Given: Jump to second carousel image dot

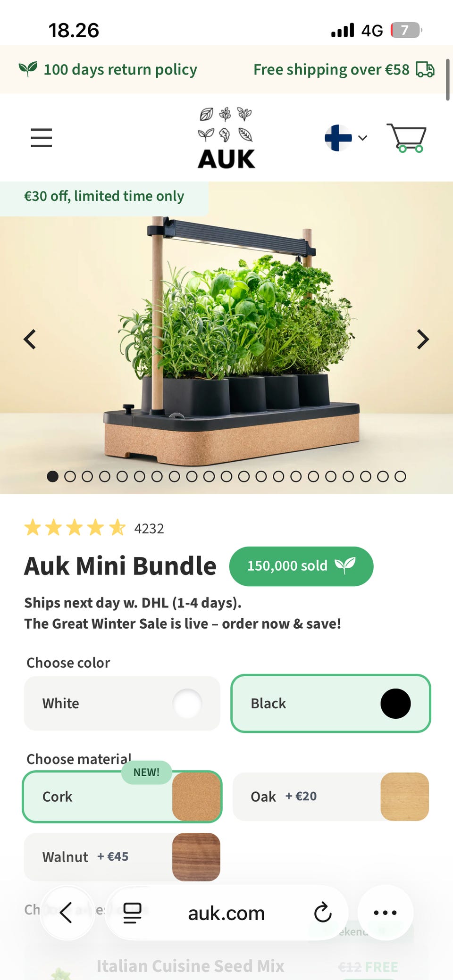Looking at the screenshot, I should click(70, 476).
